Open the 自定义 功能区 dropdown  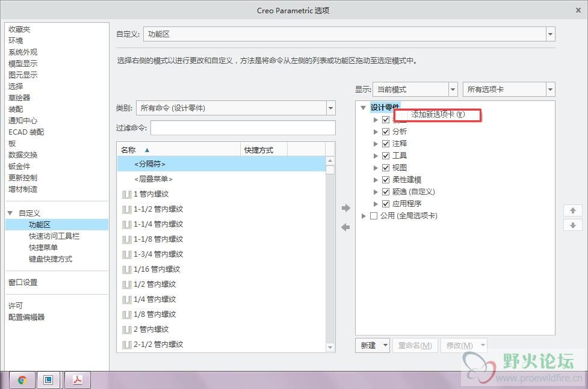coord(550,34)
